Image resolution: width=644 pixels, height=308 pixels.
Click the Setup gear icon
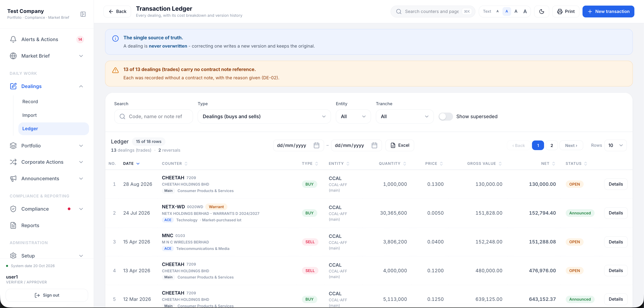coord(13,256)
